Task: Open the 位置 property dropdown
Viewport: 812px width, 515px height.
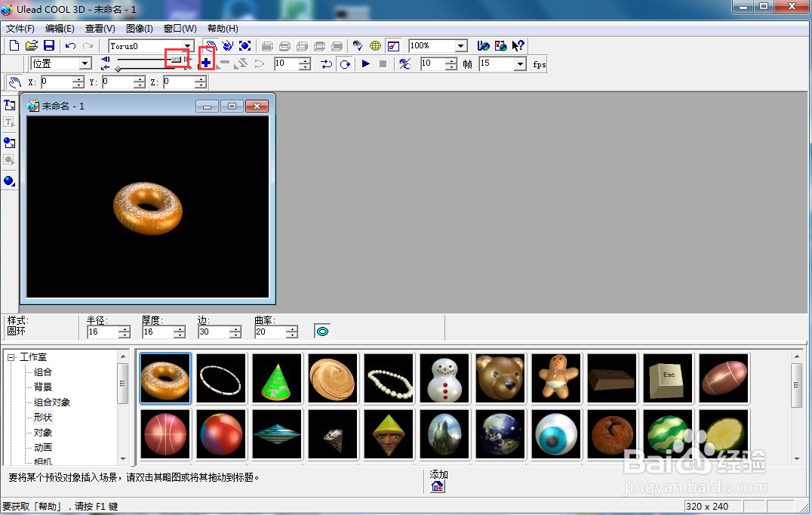Action: pos(85,63)
